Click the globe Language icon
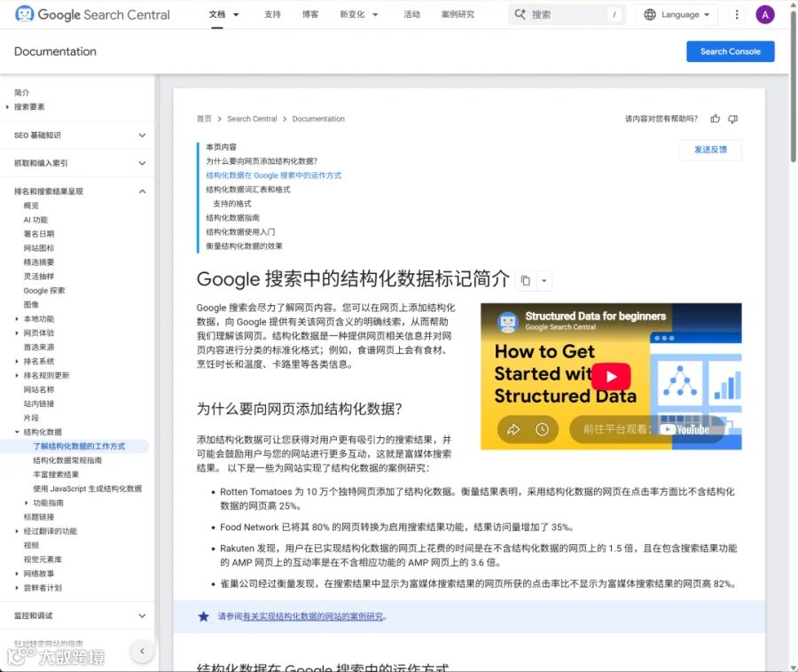 [x=650, y=14]
